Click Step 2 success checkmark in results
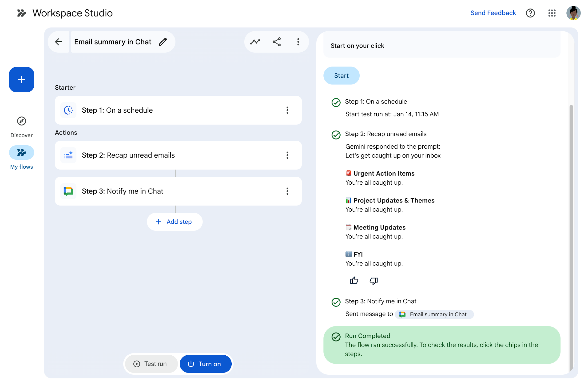588x381 pixels. (x=336, y=135)
